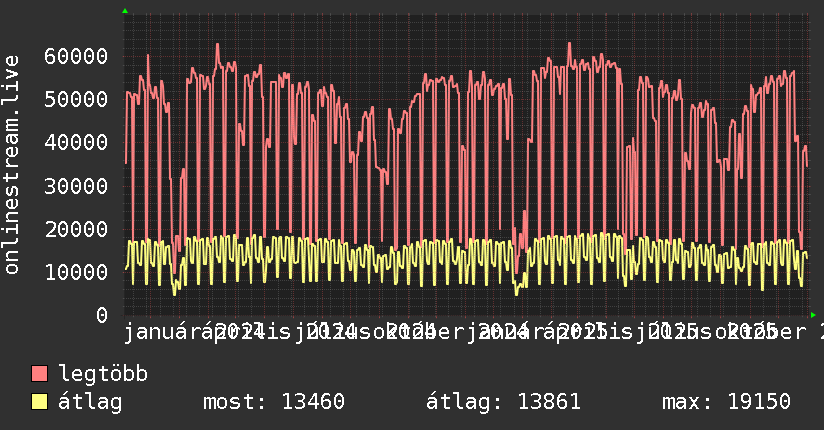This screenshot has width=824, height=430.
Task: Click the 10000 y-axis label
Action: tap(76, 272)
